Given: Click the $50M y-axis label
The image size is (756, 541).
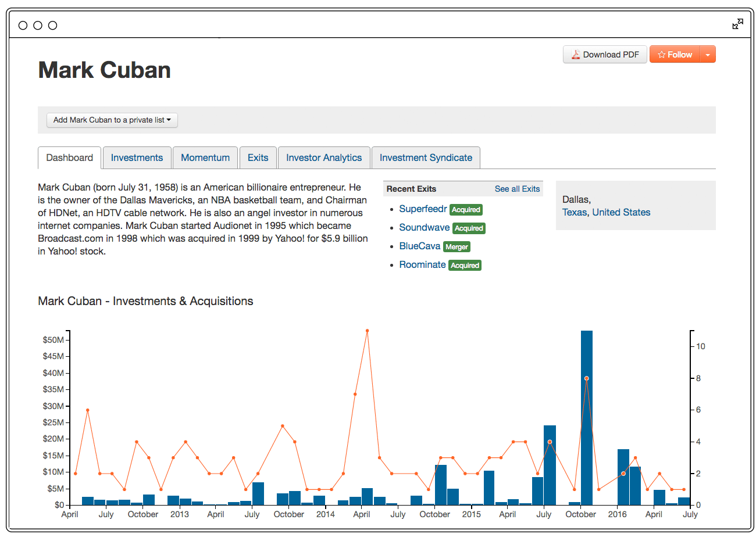Looking at the screenshot, I should pos(53,340).
